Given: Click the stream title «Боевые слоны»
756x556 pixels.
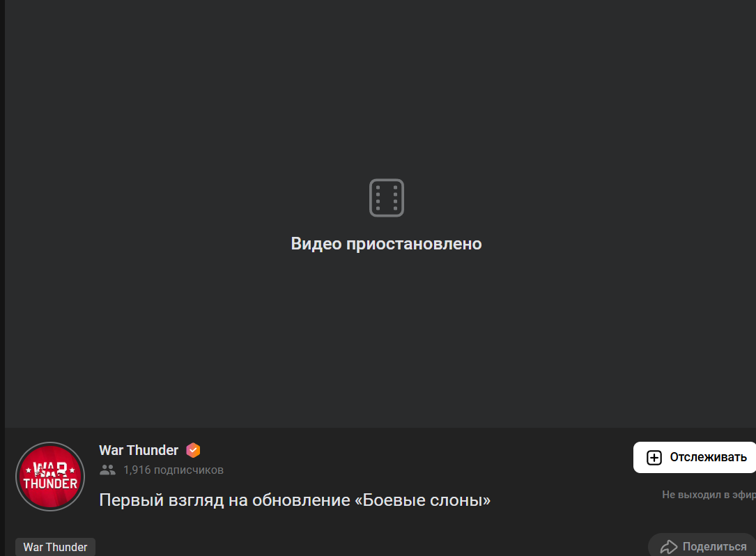Looking at the screenshot, I should [x=295, y=500].
